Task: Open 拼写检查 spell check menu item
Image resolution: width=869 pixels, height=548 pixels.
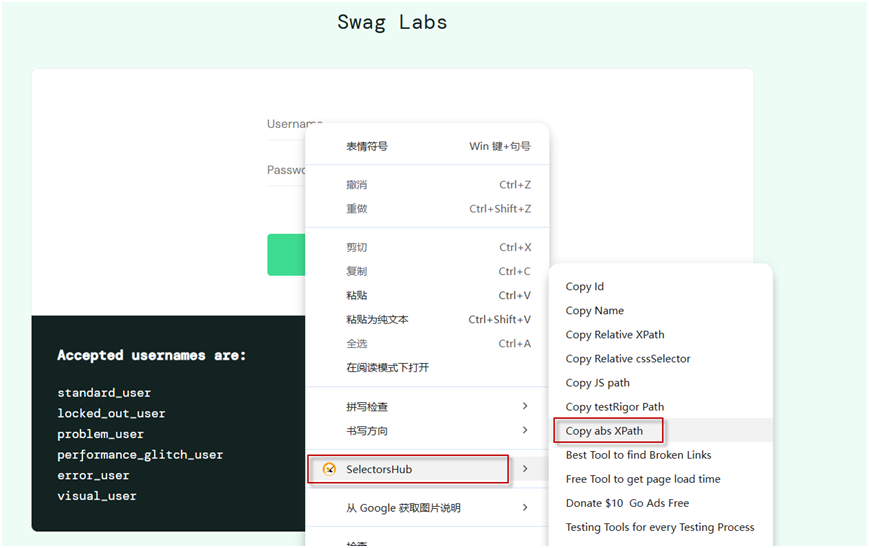Action: pos(427,407)
